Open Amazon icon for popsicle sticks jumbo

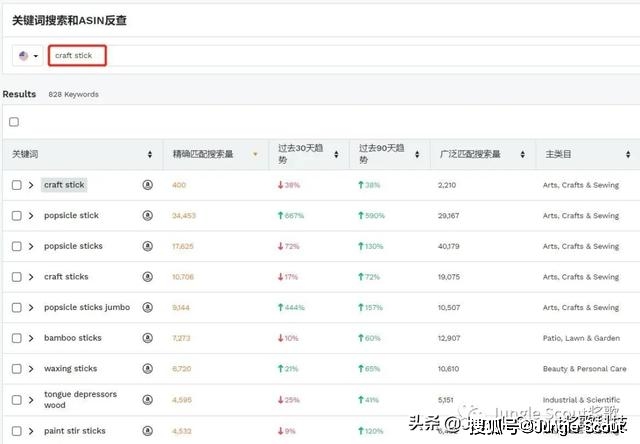147,307
